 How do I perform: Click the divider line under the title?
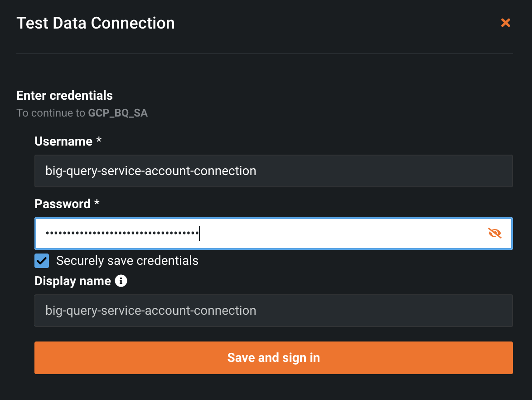click(265, 54)
